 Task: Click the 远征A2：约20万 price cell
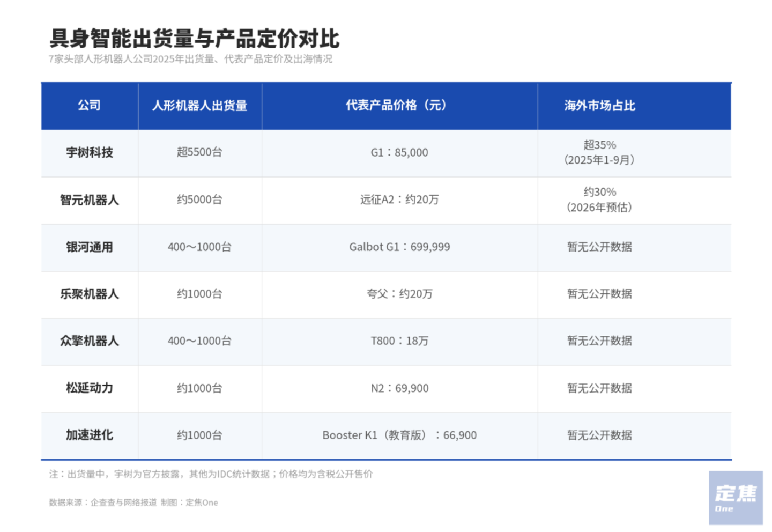click(x=399, y=200)
